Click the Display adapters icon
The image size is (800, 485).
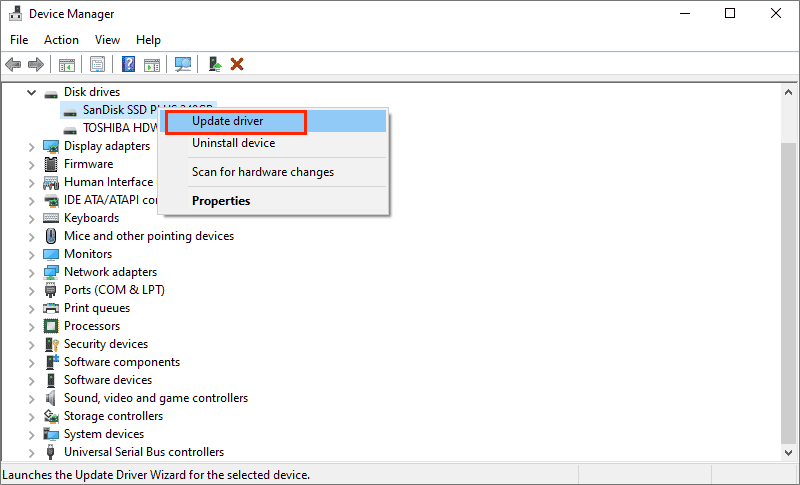tap(51, 146)
